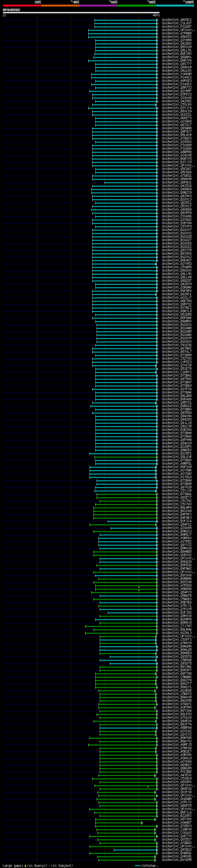Click the cyan alignment bar of UniRef100_Q6PQ01
The height and width of the screenshot is (868, 197).
(x=131, y=183)
